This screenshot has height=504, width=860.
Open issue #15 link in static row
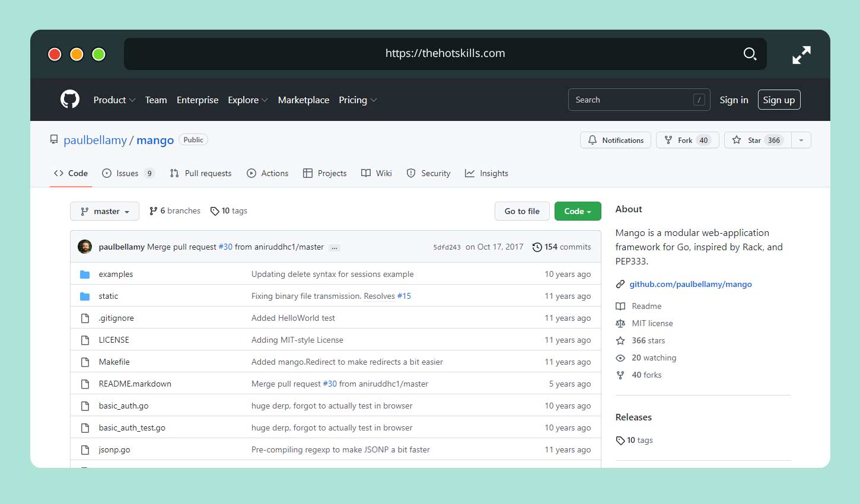404,296
